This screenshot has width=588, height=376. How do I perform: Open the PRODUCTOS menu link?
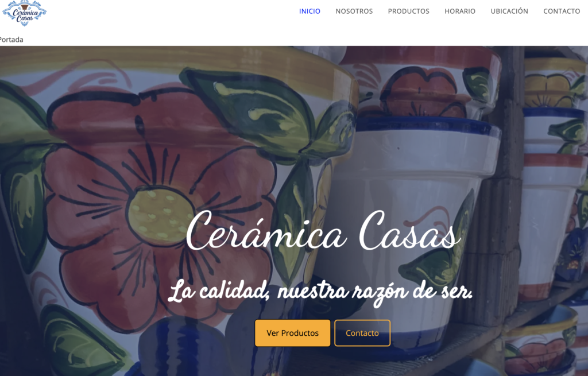[408, 11]
